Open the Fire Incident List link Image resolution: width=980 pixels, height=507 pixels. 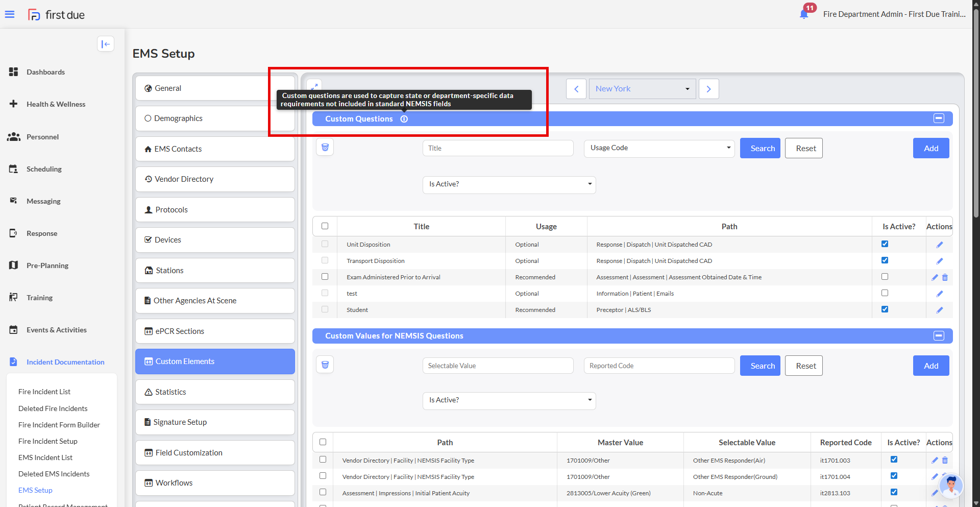click(44, 392)
